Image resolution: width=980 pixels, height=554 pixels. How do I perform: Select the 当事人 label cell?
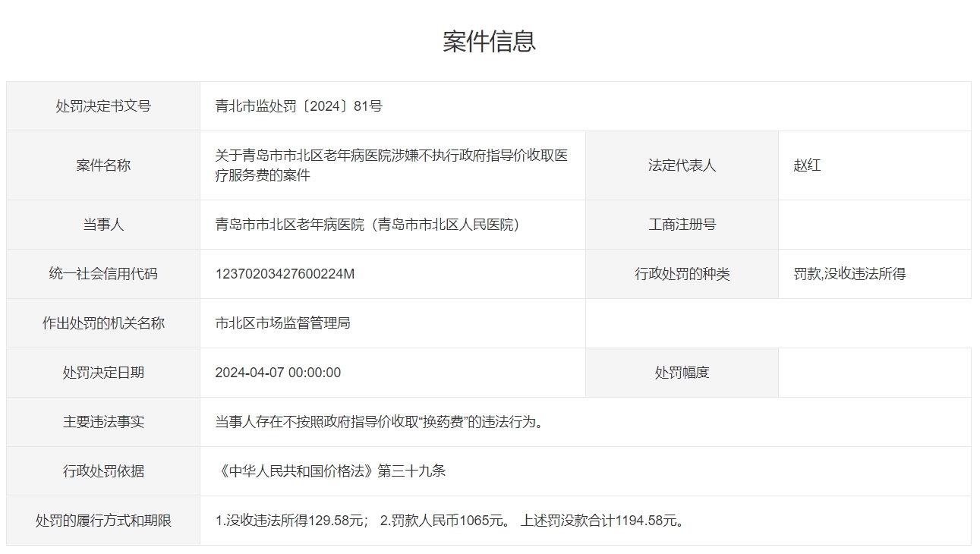(x=103, y=225)
